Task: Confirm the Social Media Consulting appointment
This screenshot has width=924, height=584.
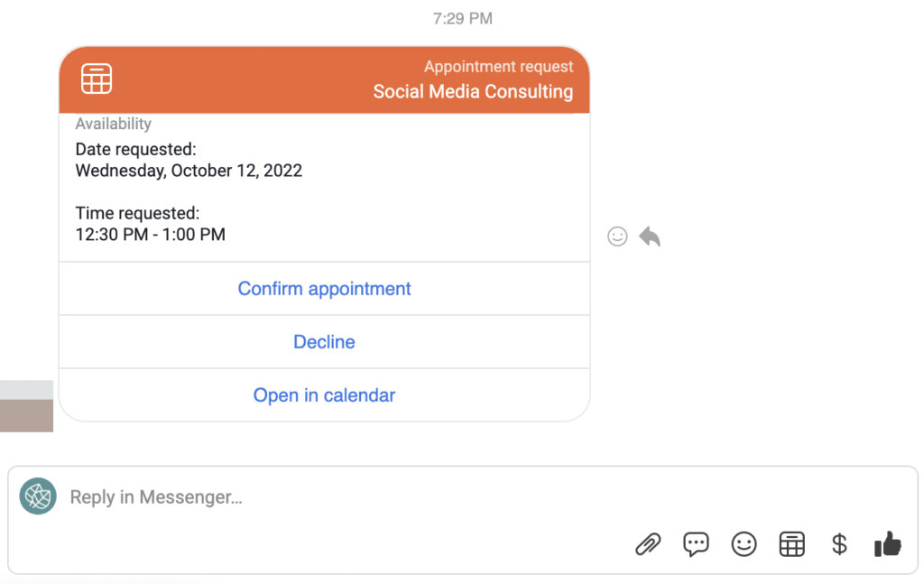Action: point(324,288)
